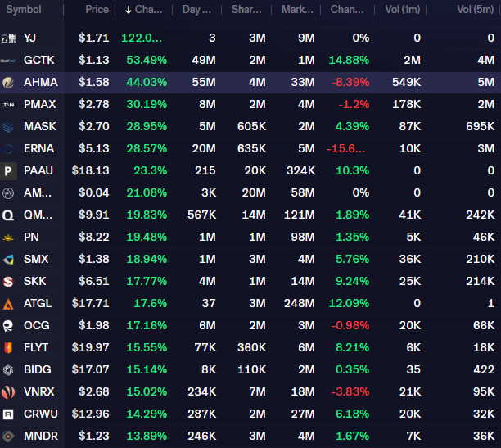The height and width of the screenshot is (448, 501).
Task: Sort by the Shar... column header
Action: click(x=246, y=10)
